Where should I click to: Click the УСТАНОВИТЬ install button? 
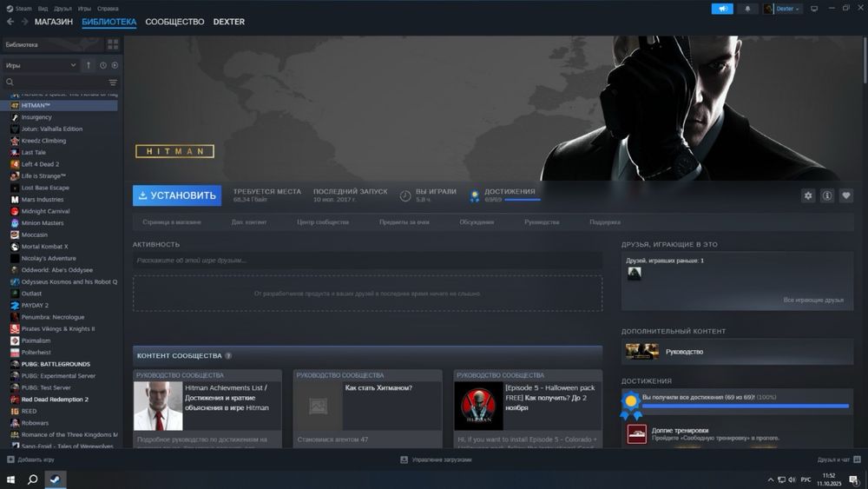coord(177,195)
